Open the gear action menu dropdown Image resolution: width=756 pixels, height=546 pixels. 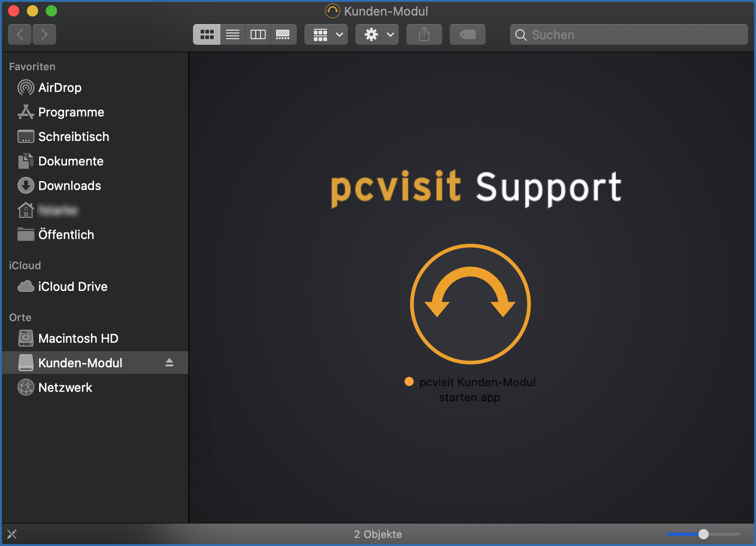[x=377, y=34]
